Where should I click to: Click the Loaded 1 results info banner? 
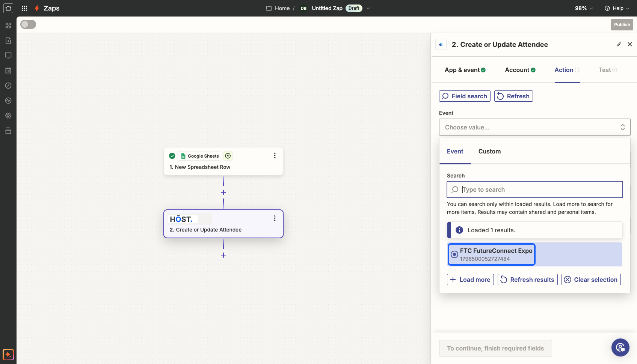point(534,230)
